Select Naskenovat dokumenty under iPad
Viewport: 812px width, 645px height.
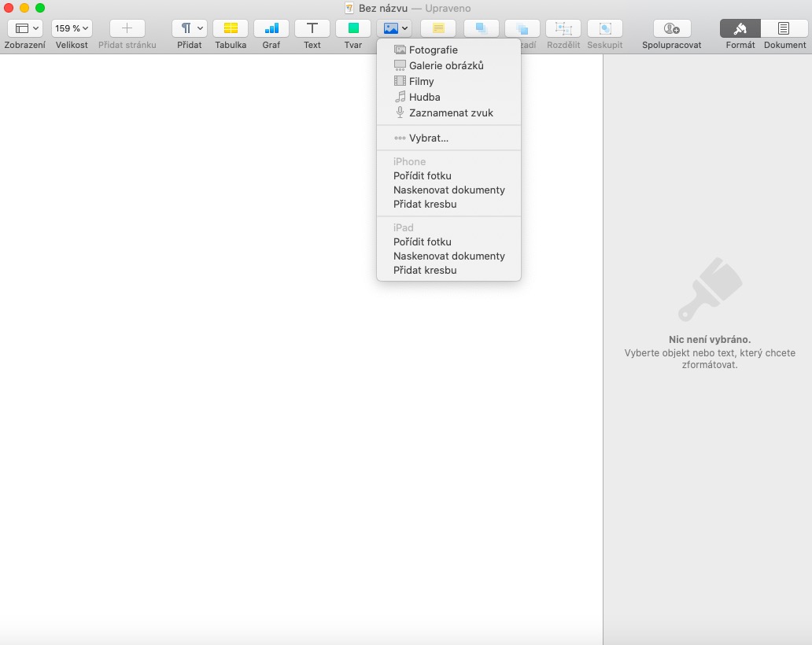point(448,256)
